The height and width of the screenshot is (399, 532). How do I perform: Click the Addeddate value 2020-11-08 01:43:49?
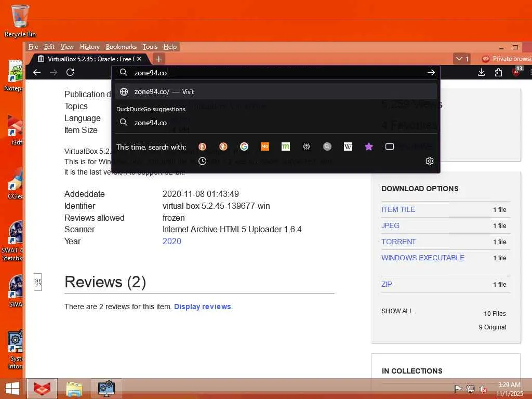point(201,194)
